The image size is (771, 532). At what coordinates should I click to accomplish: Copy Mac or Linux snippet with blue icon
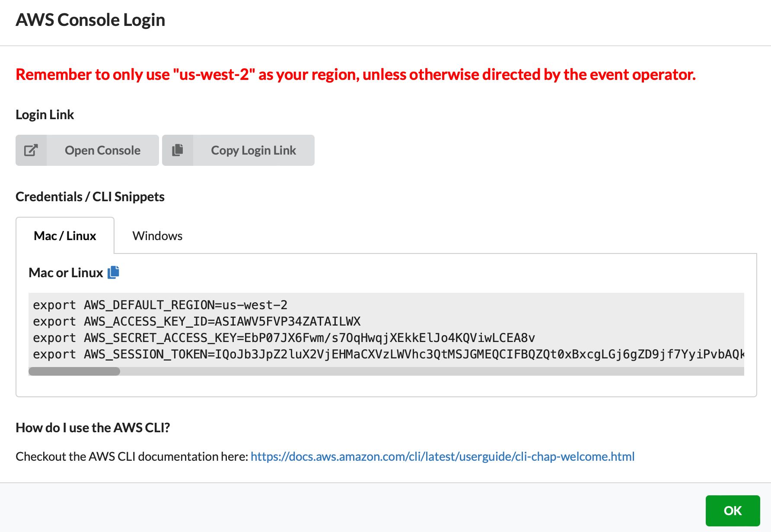tap(113, 272)
